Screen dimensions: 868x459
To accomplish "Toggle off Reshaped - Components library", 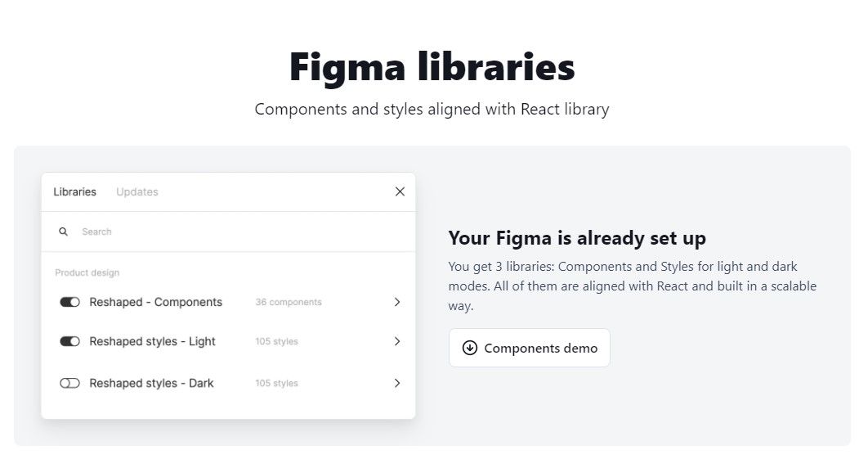I will [69, 302].
